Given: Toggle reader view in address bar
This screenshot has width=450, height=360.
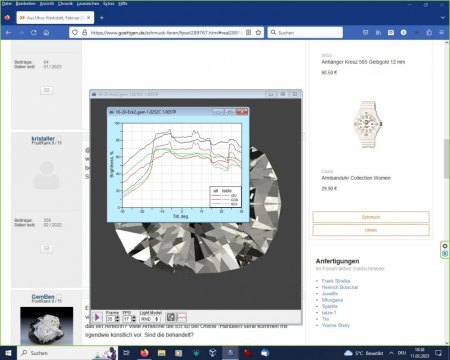Looking at the screenshot, I should click(x=249, y=33).
